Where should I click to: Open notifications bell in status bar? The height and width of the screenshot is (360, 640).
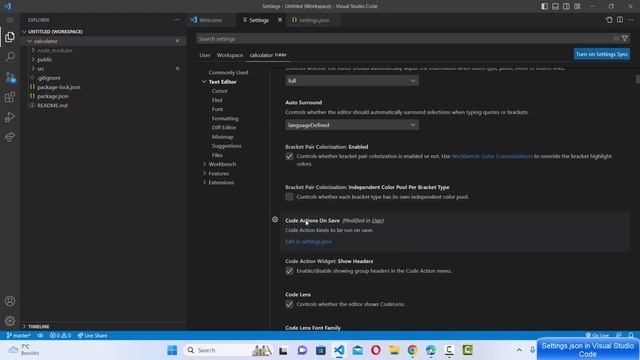[631, 336]
